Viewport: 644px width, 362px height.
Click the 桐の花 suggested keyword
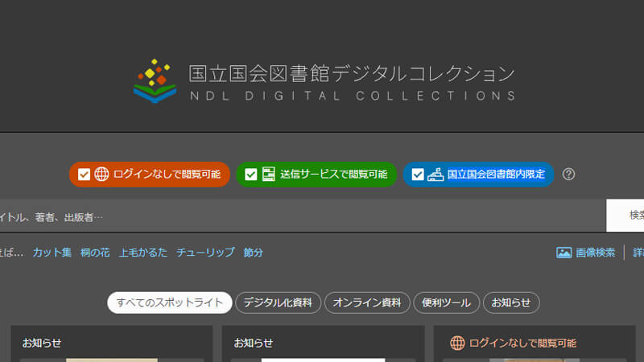click(x=95, y=252)
